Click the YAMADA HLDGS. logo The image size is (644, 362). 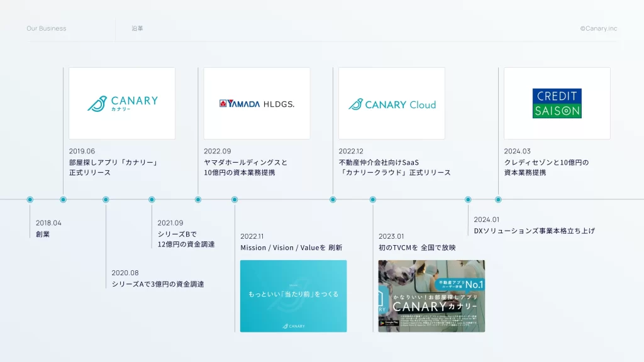click(257, 104)
